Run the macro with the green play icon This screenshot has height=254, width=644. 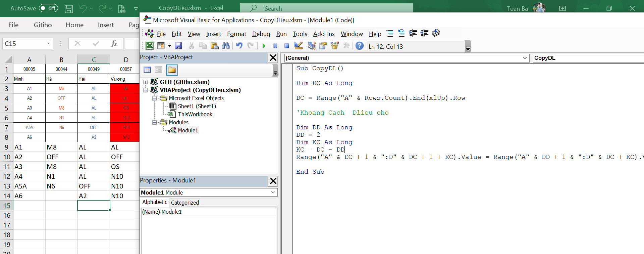(264, 46)
